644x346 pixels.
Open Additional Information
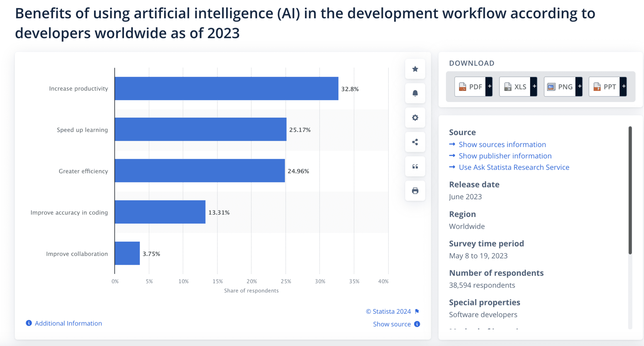point(68,323)
